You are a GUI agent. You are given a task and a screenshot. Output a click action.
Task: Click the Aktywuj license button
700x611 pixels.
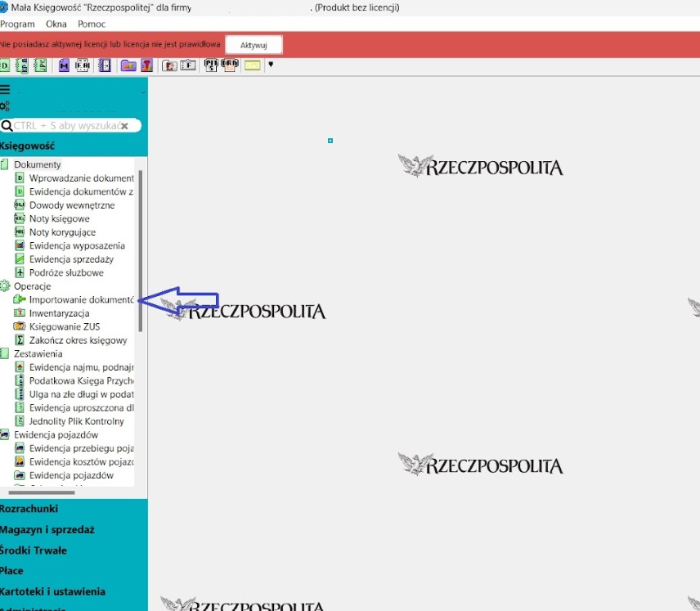click(x=254, y=45)
